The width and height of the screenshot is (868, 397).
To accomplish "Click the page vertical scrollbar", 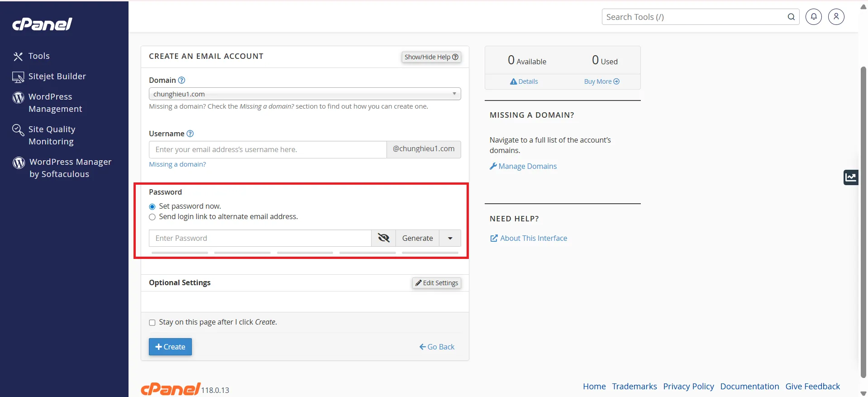I will coord(863,222).
